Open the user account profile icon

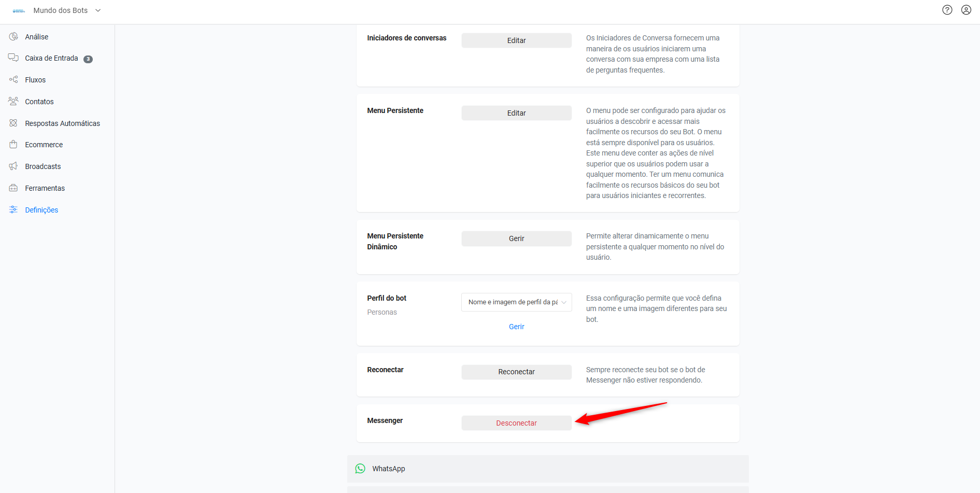[x=967, y=10]
